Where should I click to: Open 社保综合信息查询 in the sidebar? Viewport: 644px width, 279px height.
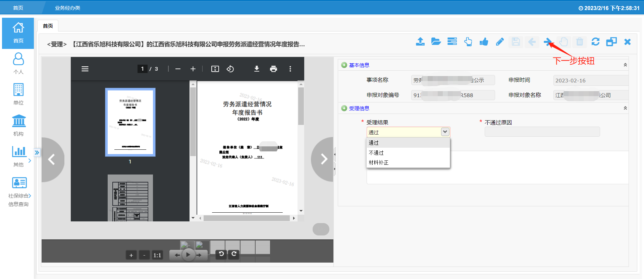click(19, 192)
